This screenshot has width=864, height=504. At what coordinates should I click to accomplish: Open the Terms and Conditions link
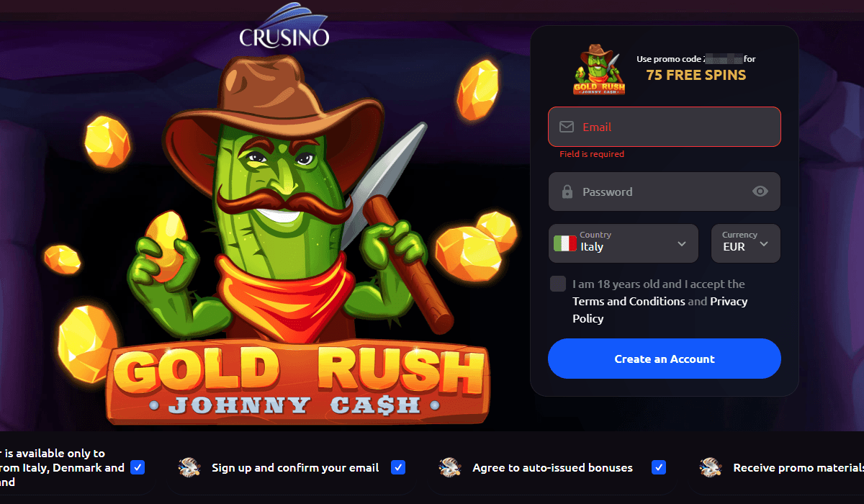click(x=629, y=301)
